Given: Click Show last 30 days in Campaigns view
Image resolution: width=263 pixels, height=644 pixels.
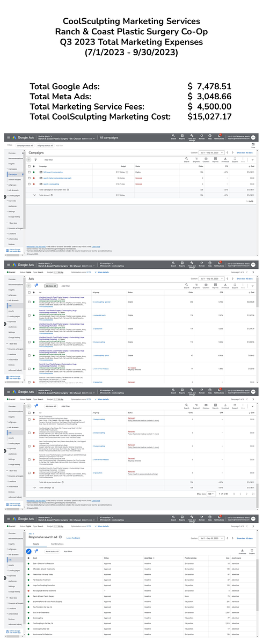Looking at the screenshot, I should click(244, 152).
